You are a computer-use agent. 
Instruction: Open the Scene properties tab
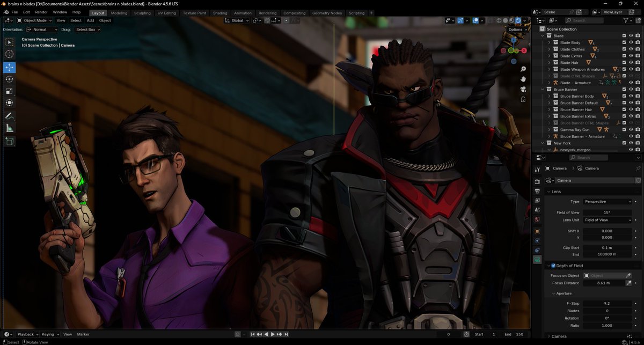pos(537,210)
